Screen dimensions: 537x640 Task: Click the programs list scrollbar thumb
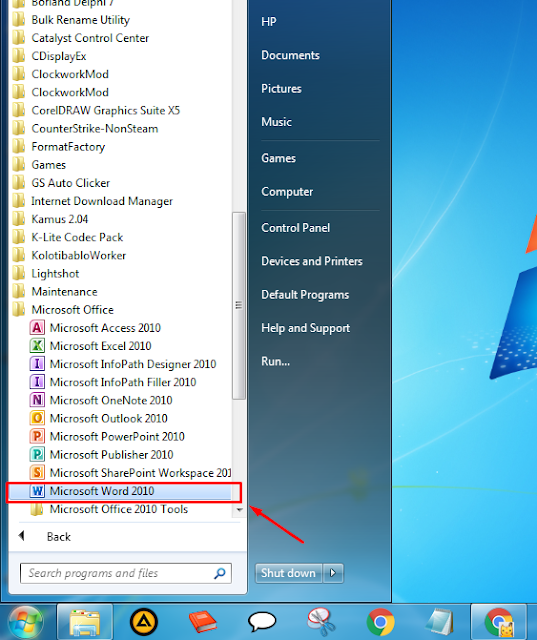tap(239, 305)
